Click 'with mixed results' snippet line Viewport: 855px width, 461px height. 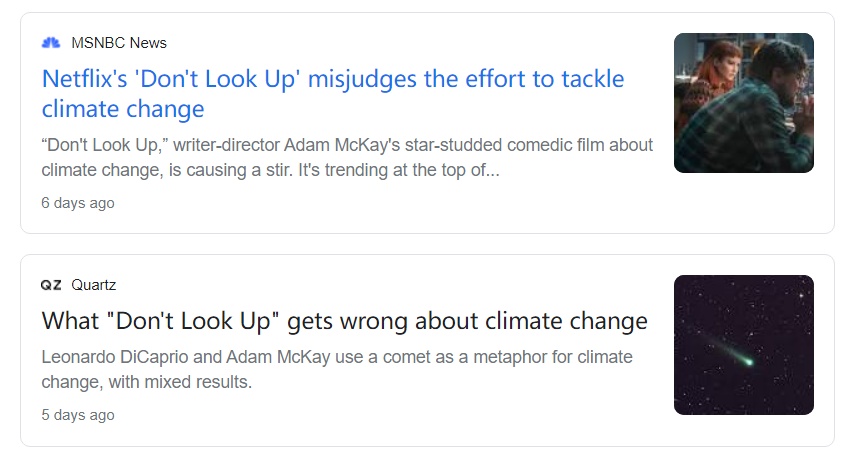[x=179, y=382]
